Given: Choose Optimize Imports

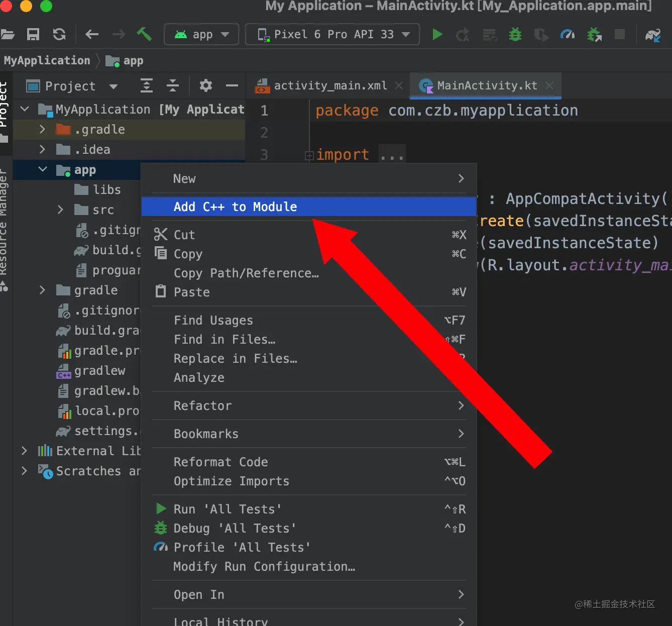Looking at the screenshot, I should pyautogui.click(x=309, y=481).
